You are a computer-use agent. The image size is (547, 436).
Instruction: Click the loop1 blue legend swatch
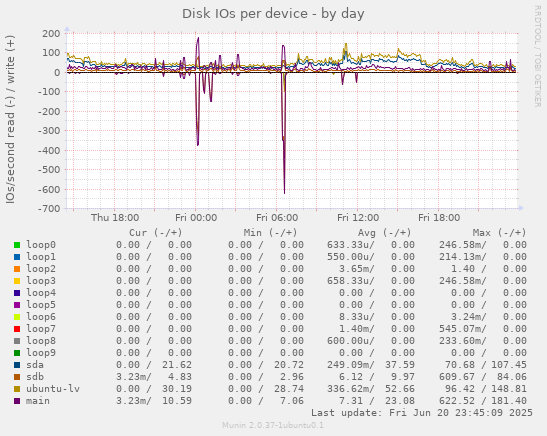tap(17, 257)
